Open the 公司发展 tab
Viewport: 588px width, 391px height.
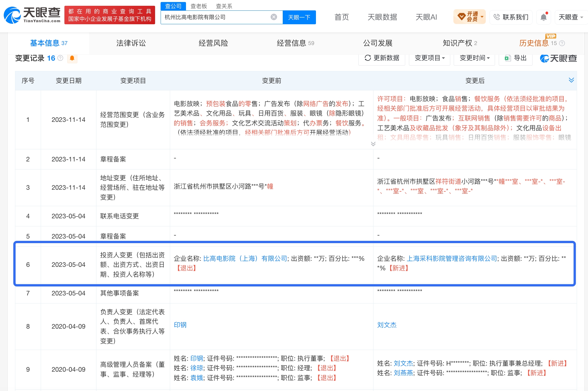coord(378,43)
